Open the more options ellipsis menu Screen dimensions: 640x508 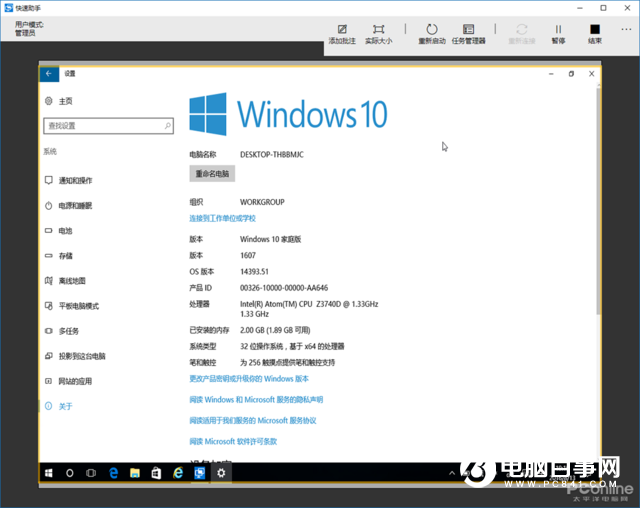pos(626,29)
